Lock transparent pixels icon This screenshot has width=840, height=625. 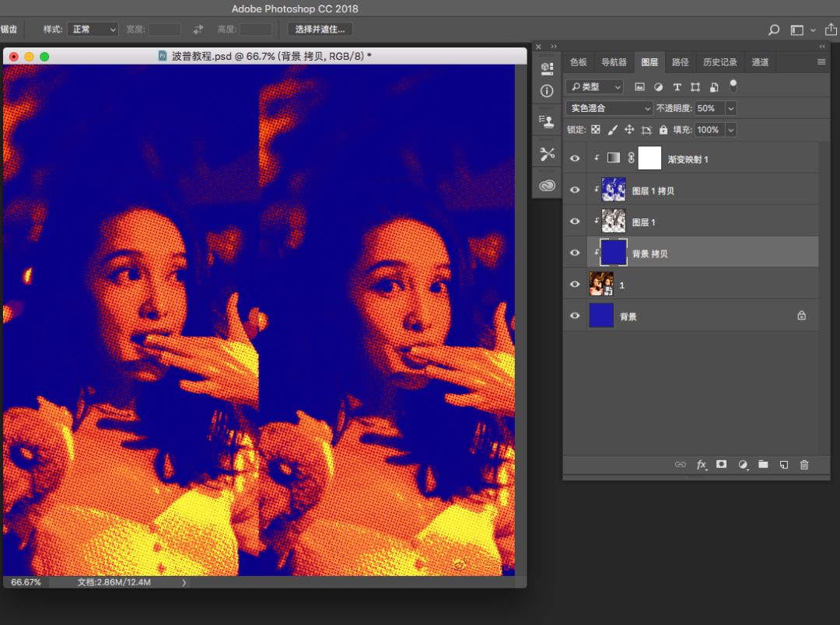(596, 130)
